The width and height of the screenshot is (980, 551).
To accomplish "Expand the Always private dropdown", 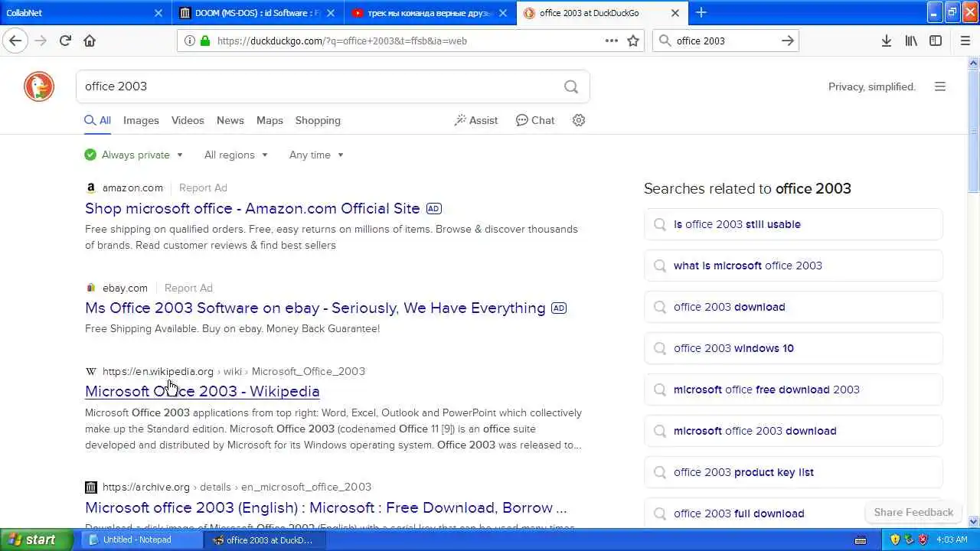I will coord(134,155).
